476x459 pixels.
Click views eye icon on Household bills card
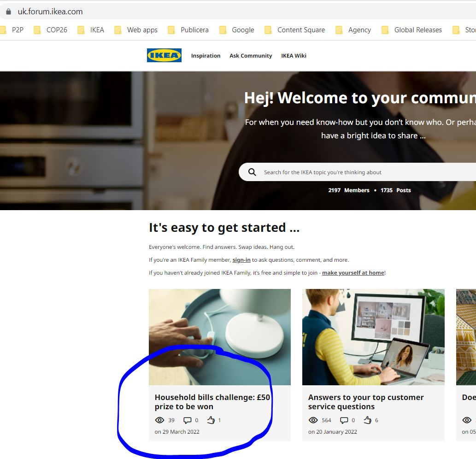159,420
